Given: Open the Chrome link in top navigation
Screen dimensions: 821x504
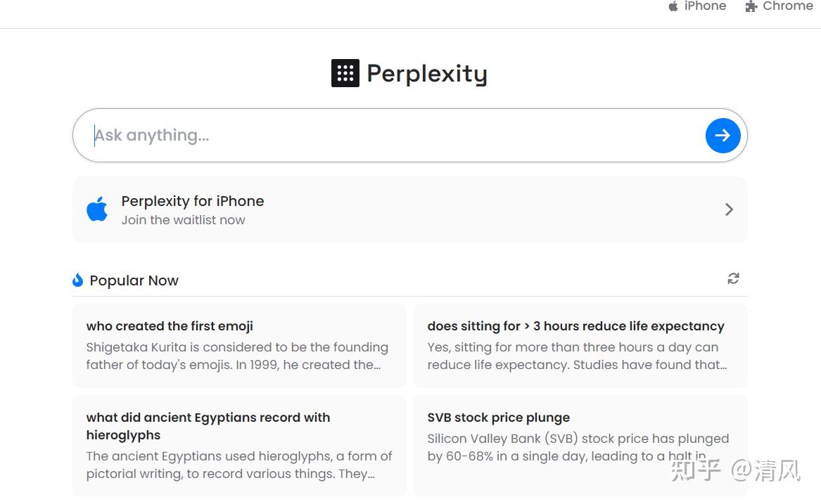Looking at the screenshot, I should 787,6.
